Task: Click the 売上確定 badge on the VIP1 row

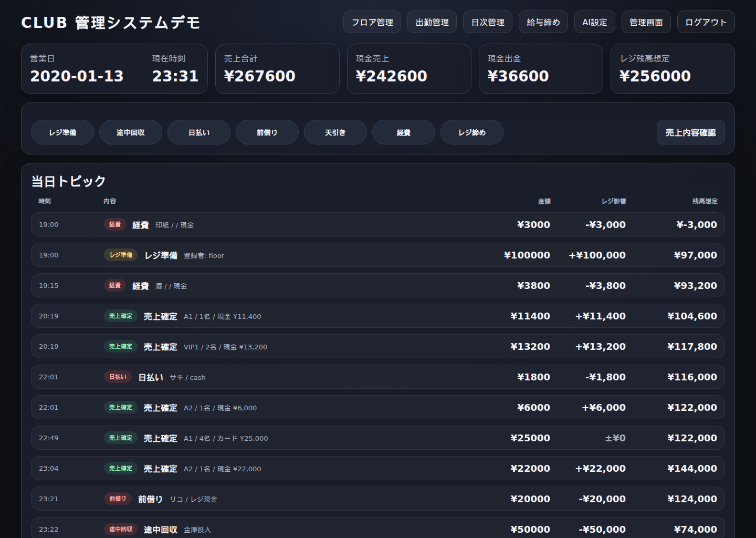Action: coord(120,346)
